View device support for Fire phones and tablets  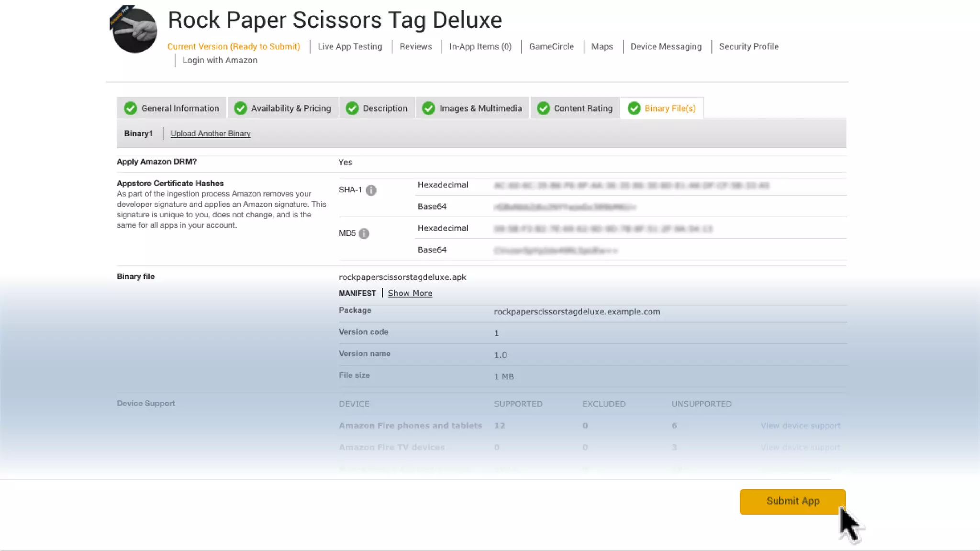pos(800,426)
